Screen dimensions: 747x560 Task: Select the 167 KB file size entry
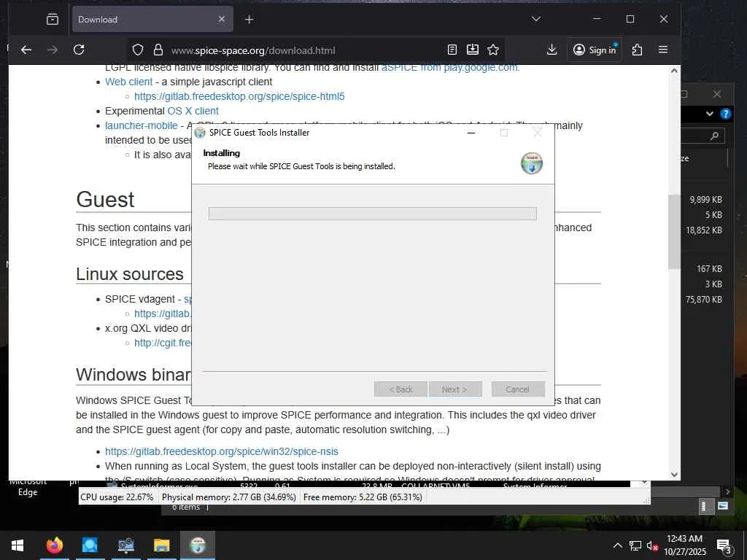pyautogui.click(x=709, y=269)
